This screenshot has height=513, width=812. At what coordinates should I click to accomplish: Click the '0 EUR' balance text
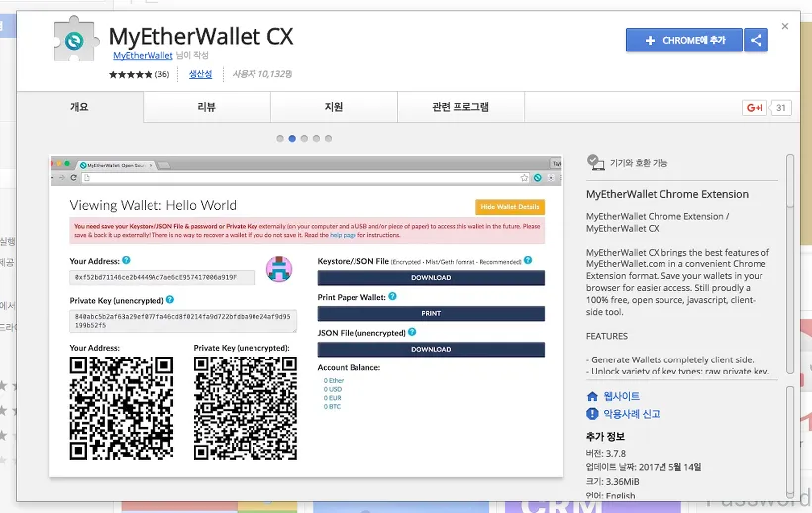coord(332,398)
